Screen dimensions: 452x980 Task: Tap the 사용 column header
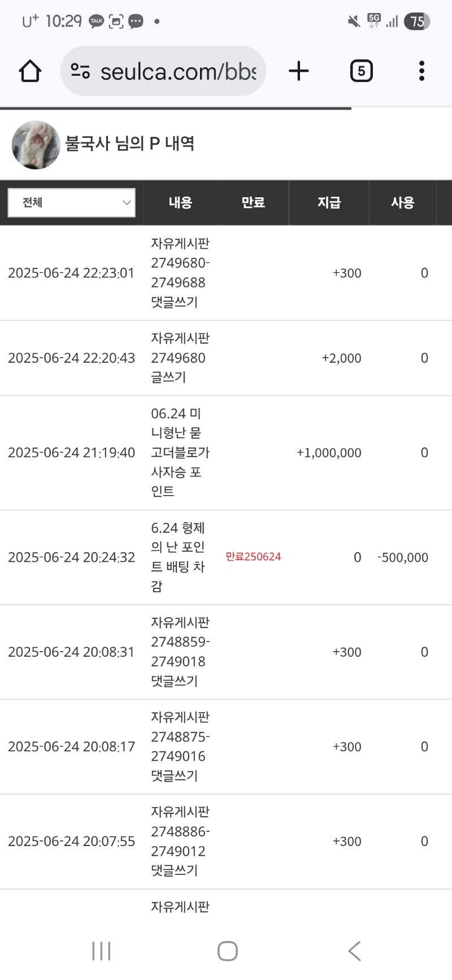(403, 202)
